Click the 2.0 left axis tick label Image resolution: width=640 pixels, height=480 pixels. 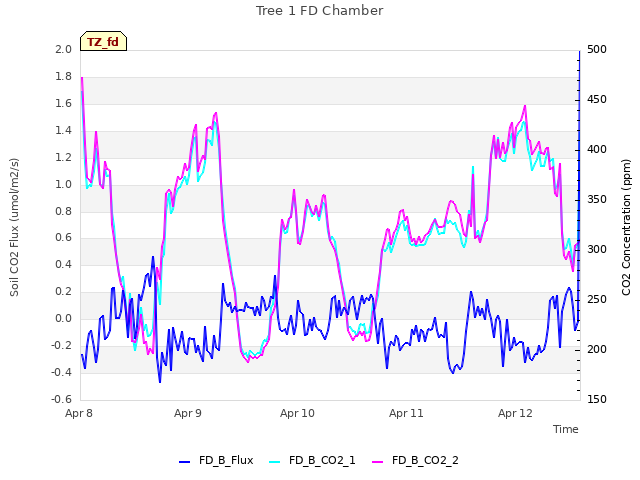pyautogui.click(x=63, y=49)
